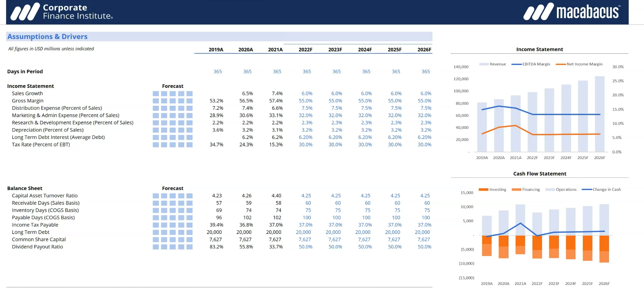Select 2022F Long Term Debt Interest cell
Screen dimensions: 644x290
click(305, 137)
